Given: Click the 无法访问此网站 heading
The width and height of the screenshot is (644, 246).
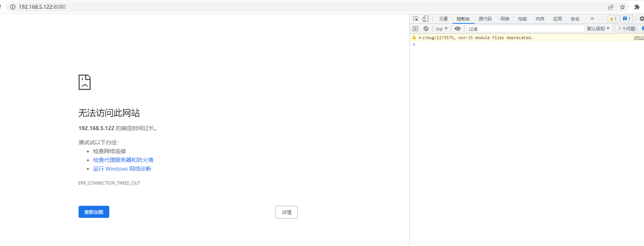Looking at the screenshot, I should [109, 113].
